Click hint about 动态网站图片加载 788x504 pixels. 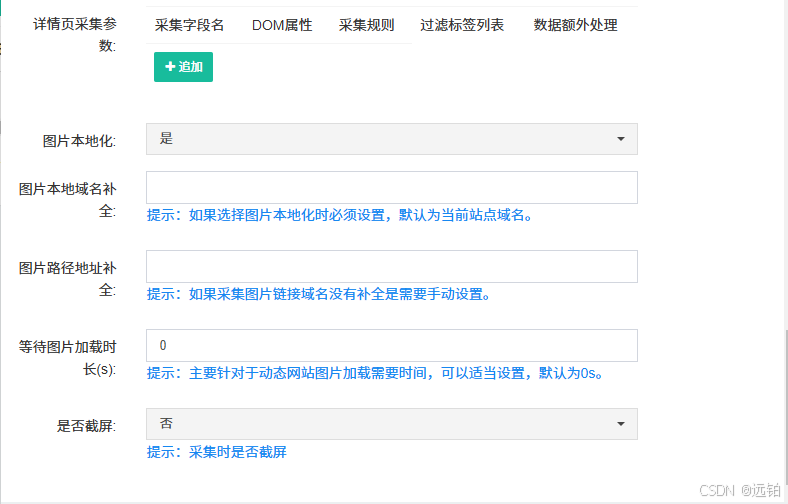point(375,373)
